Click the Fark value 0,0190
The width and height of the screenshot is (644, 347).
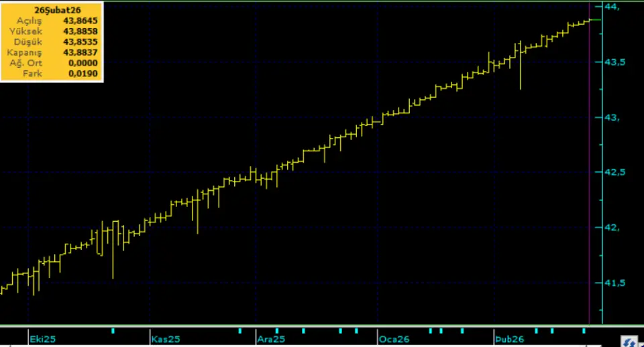point(83,74)
